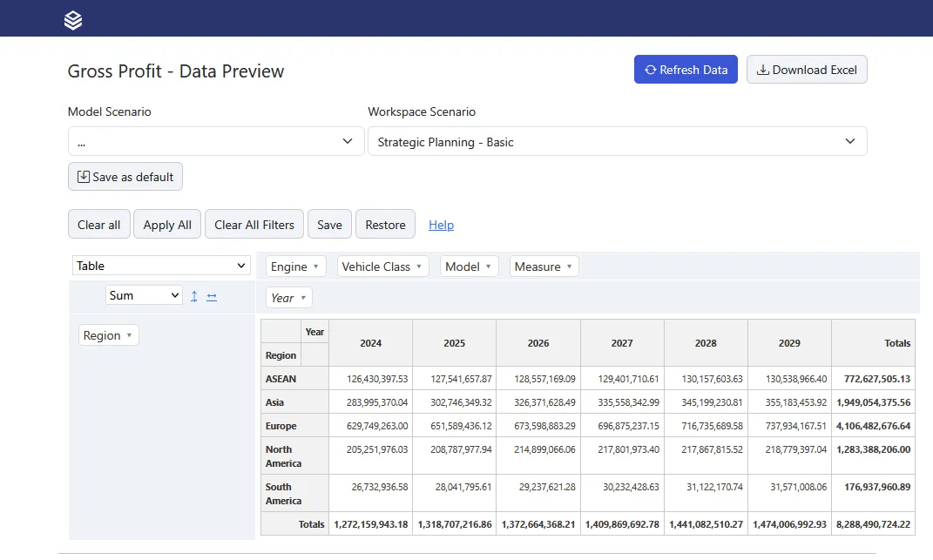Open the Help link

click(x=441, y=225)
